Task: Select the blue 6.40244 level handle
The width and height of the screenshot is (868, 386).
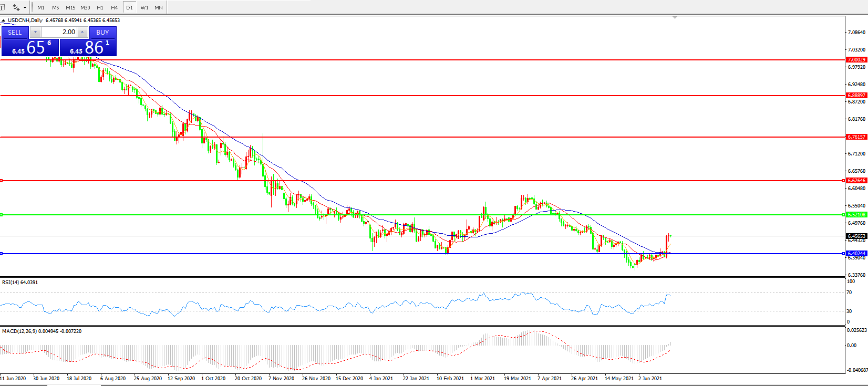Action: 2,254
